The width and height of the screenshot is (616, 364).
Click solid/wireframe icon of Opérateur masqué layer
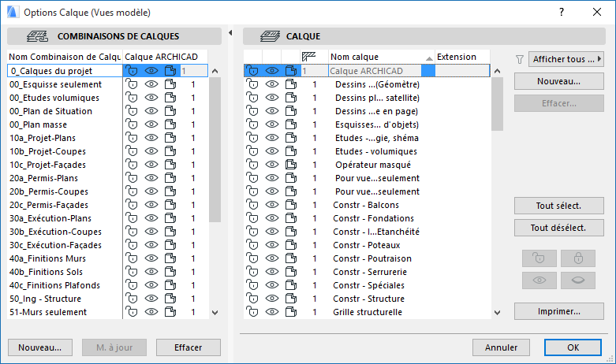click(x=290, y=165)
